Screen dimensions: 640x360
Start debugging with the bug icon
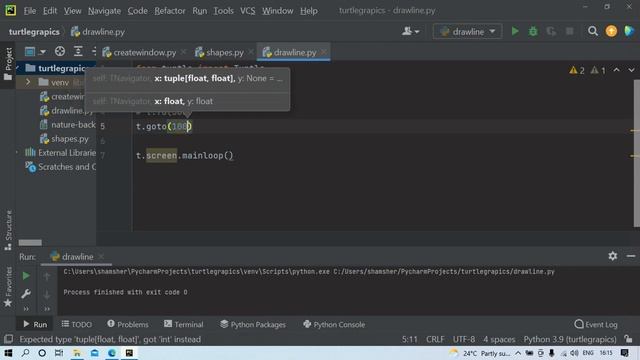[533, 31]
